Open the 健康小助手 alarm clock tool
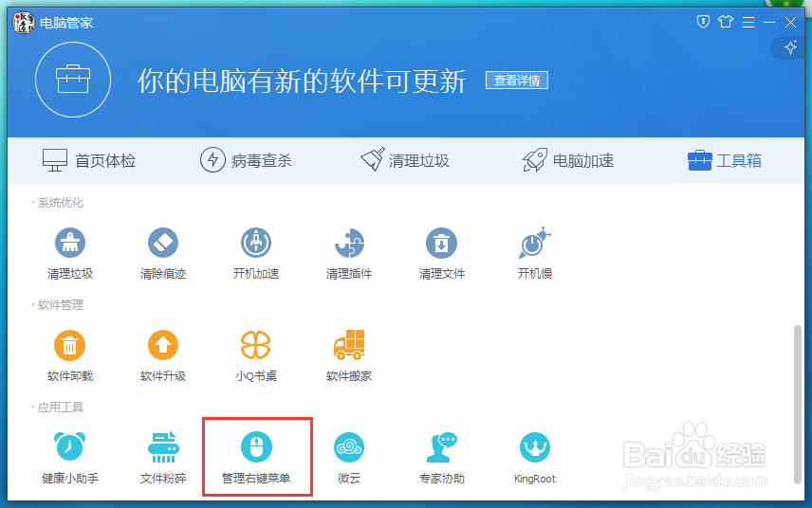Viewport: 812px width, 508px height. click(70, 446)
